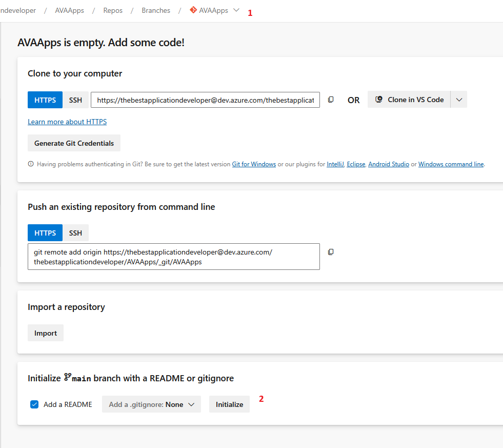503x448 pixels.
Task: Clone in VS Code button
Action: [x=409, y=100]
